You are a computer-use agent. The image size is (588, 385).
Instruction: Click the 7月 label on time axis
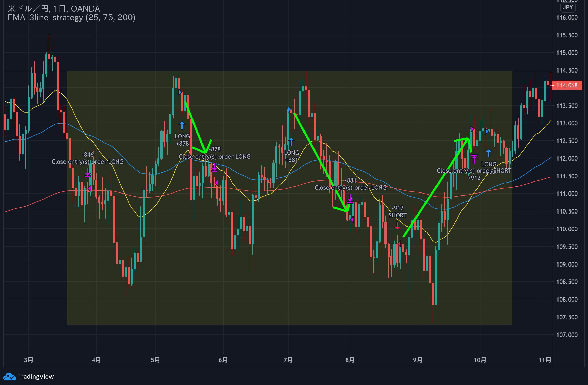pyautogui.click(x=288, y=360)
